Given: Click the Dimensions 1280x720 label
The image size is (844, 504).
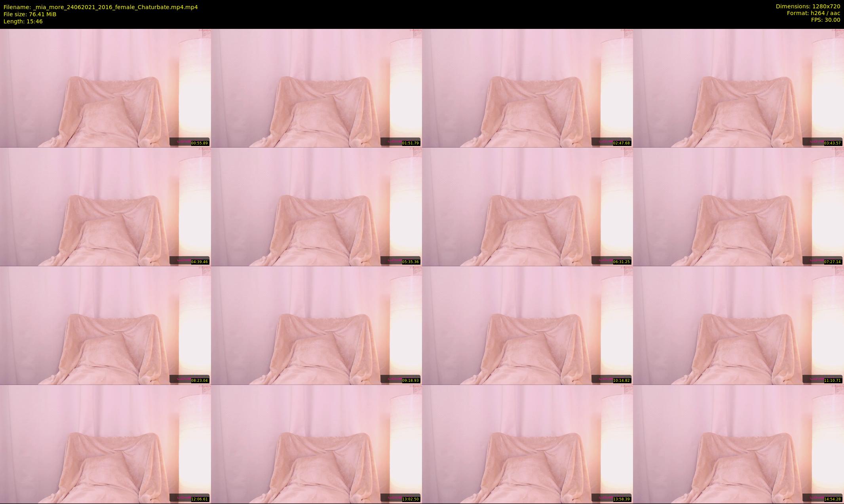Looking at the screenshot, I should [808, 6].
